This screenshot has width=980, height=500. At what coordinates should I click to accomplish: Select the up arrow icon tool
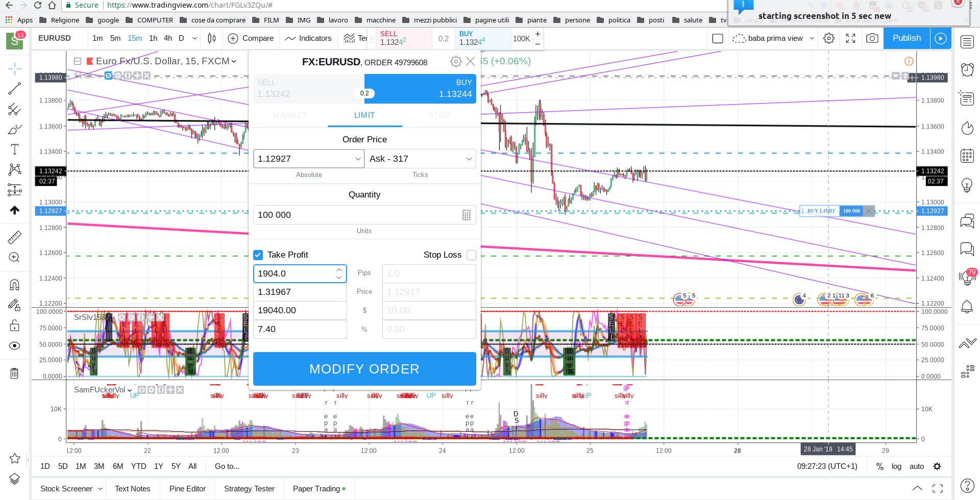tap(14, 210)
